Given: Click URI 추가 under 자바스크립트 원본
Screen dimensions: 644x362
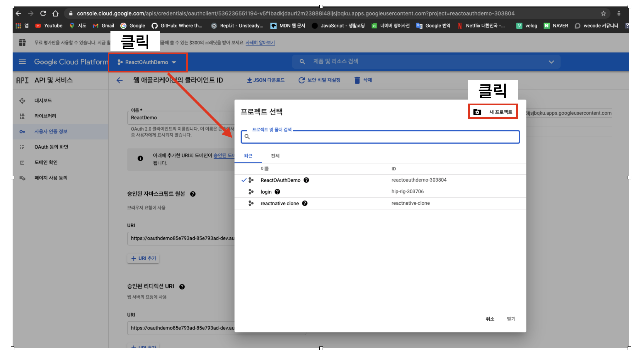Looking at the screenshot, I should click(x=144, y=258).
